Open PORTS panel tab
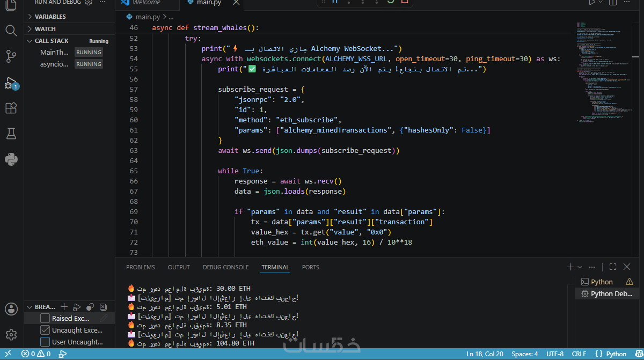Viewport: 644px width, 360px height. coord(310,267)
